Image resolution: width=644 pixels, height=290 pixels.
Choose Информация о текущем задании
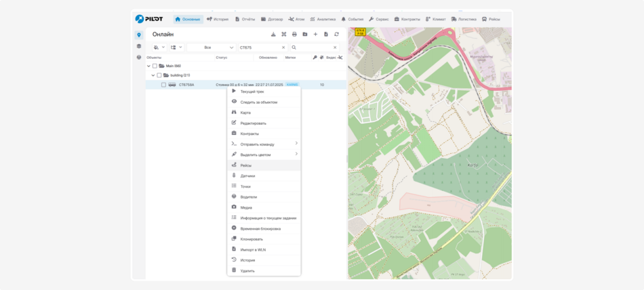[x=264, y=218]
